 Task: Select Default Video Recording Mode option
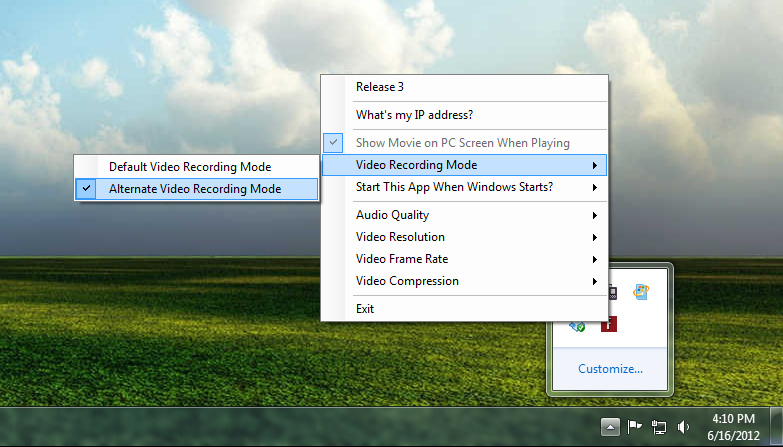click(x=190, y=166)
